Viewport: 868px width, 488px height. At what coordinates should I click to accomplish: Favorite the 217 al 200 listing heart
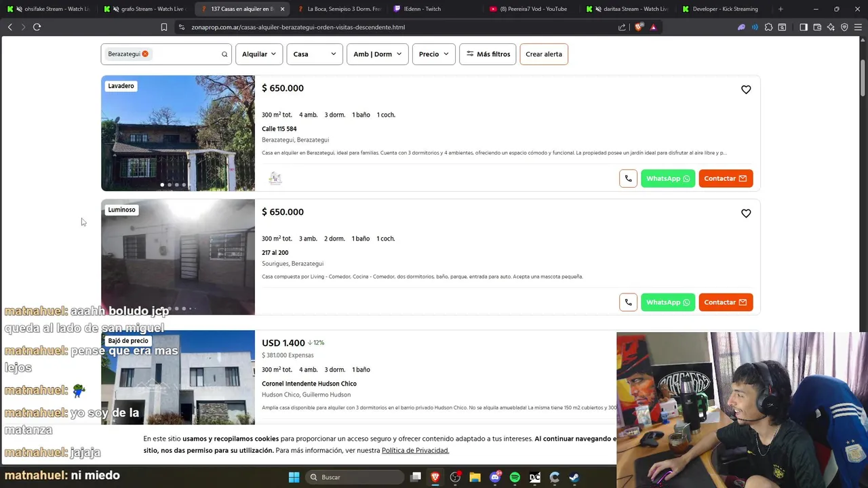[746, 213]
